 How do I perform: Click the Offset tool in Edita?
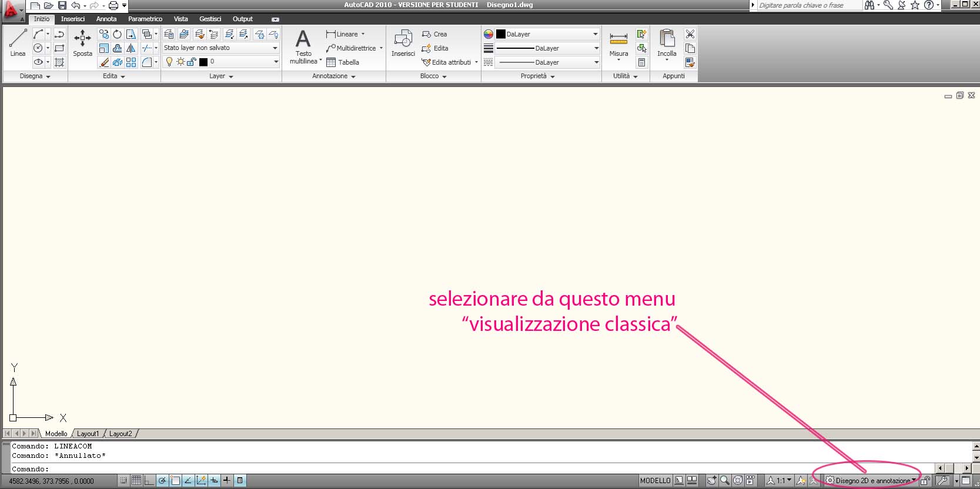[x=118, y=48]
